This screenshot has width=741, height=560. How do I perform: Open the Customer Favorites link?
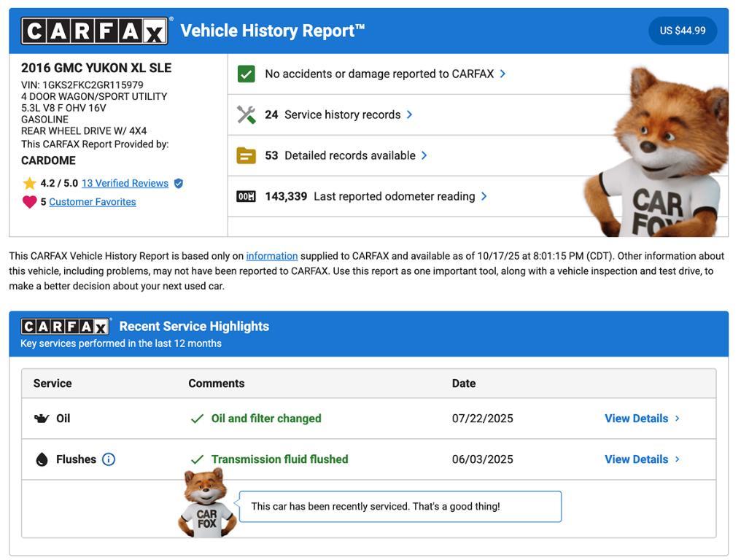pos(93,202)
